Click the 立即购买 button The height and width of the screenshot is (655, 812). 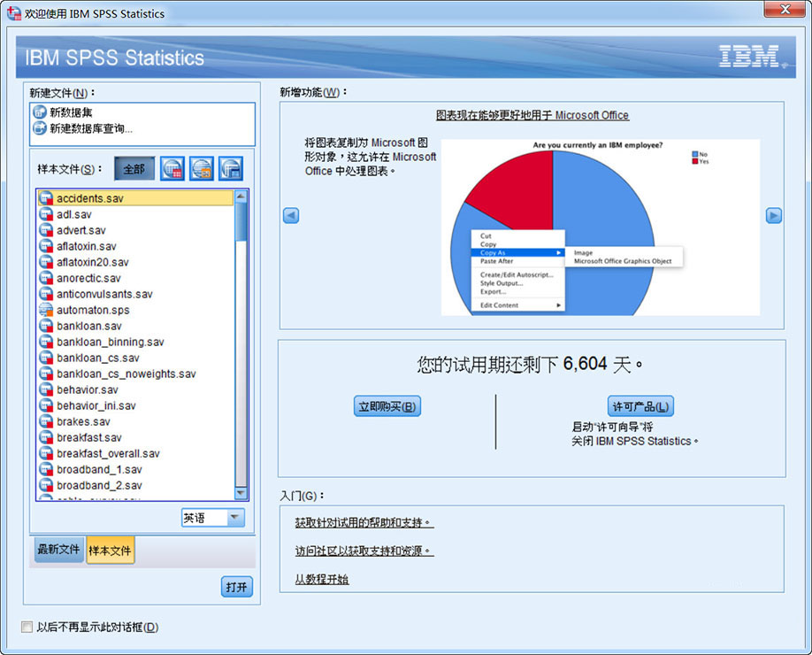click(x=387, y=406)
